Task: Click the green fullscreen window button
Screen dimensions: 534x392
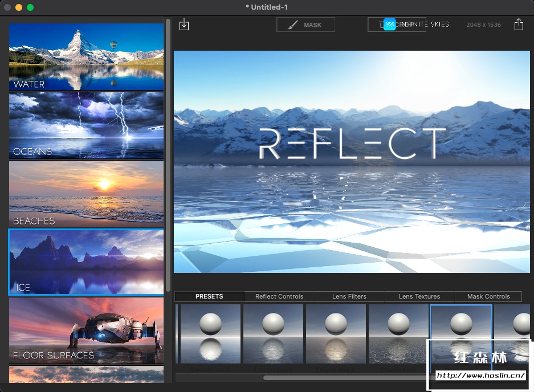Action: point(30,7)
